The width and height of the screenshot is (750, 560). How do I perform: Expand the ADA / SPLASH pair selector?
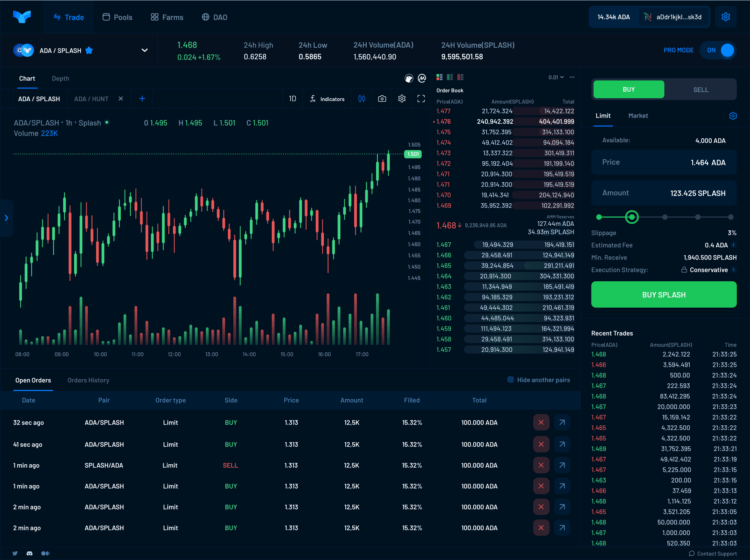pyautogui.click(x=145, y=50)
